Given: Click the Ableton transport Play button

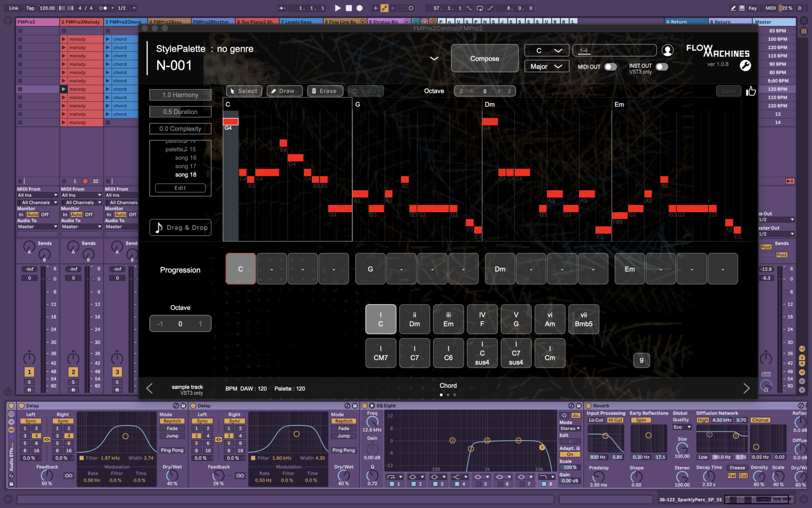Looking at the screenshot, I should pos(338,8).
